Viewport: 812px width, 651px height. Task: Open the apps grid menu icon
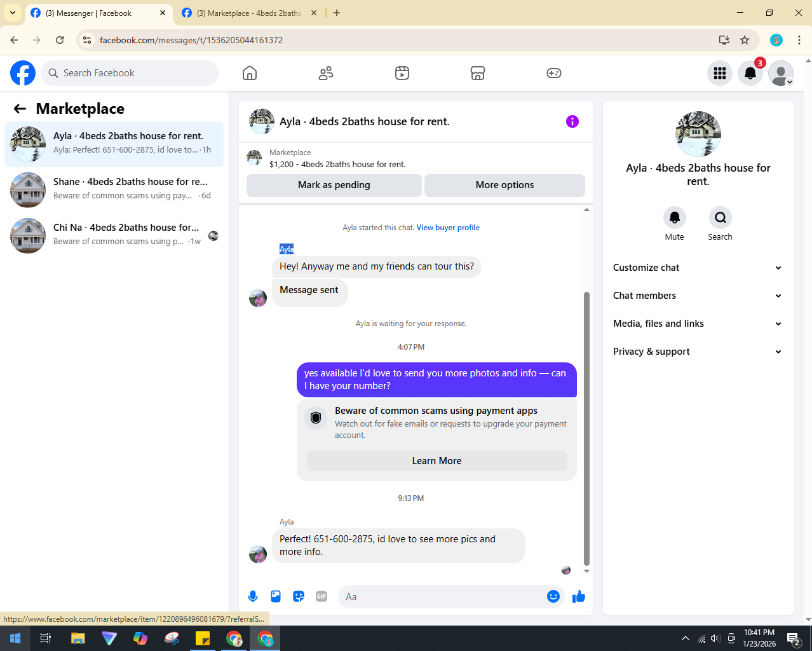point(720,73)
